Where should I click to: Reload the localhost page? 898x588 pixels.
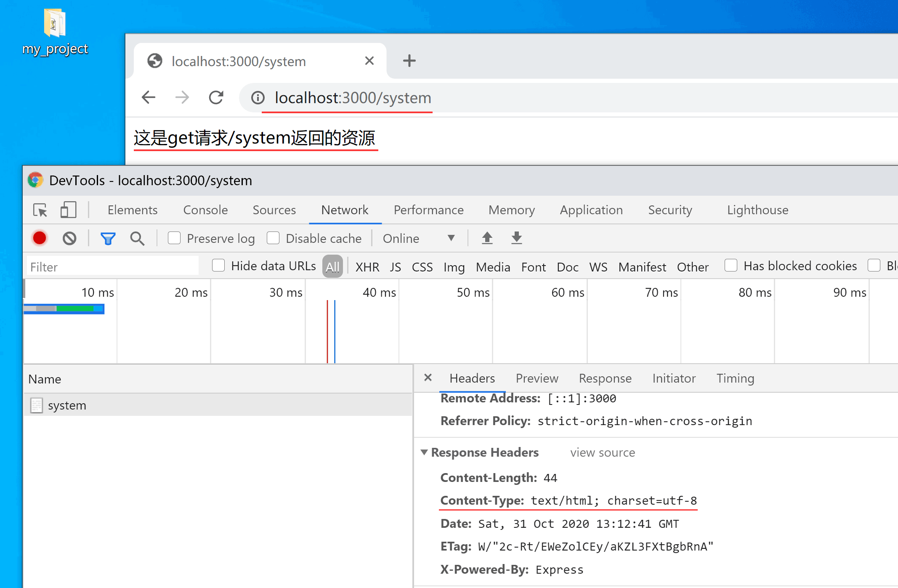pyautogui.click(x=216, y=98)
